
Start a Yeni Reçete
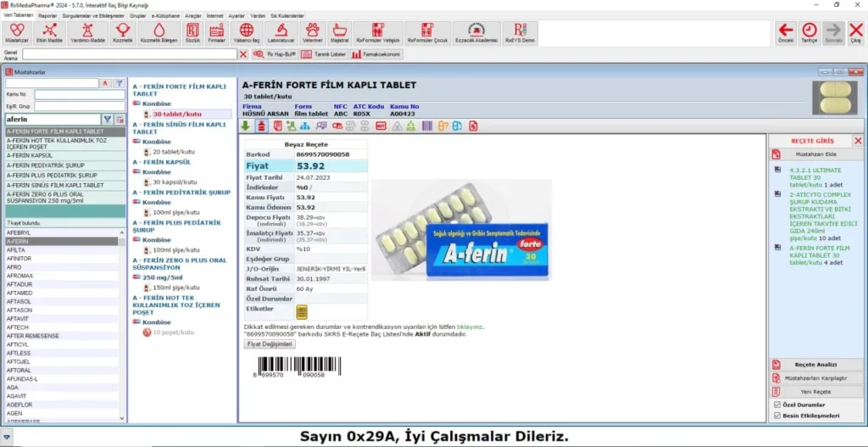point(815,392)
